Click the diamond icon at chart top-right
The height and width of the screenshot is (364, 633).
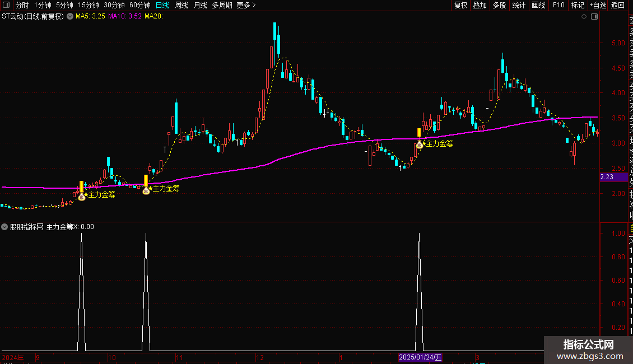[584, 16]
